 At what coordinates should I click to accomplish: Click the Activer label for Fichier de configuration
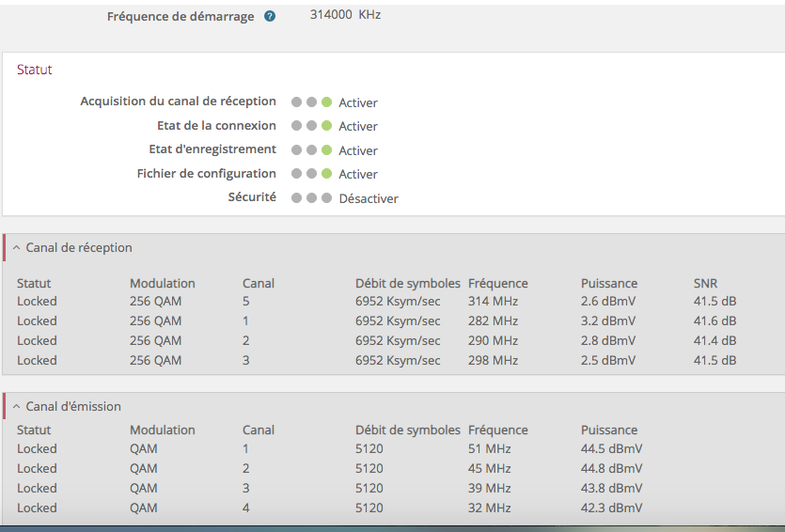[x=358, y=174]
